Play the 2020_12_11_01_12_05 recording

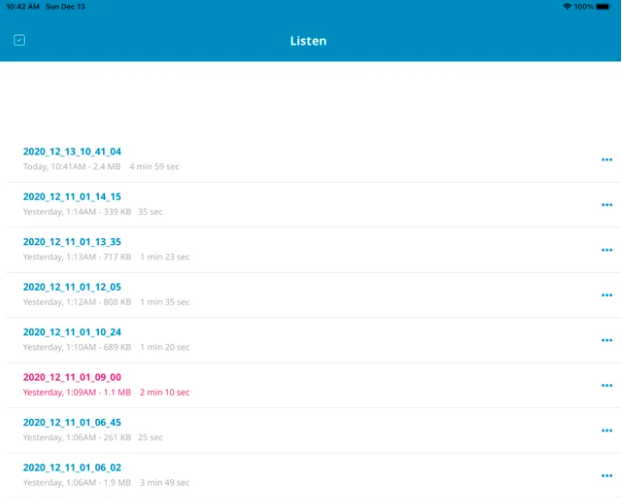[72, 287]
